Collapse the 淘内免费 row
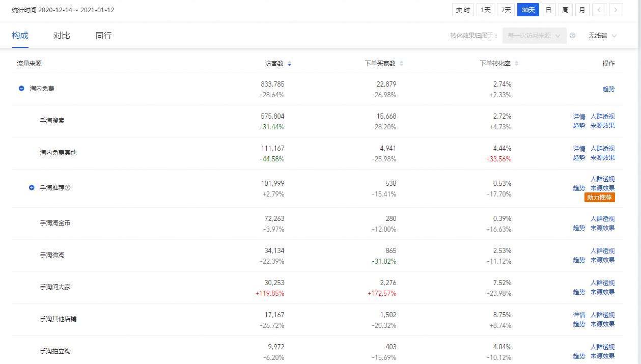 point(21,89)
